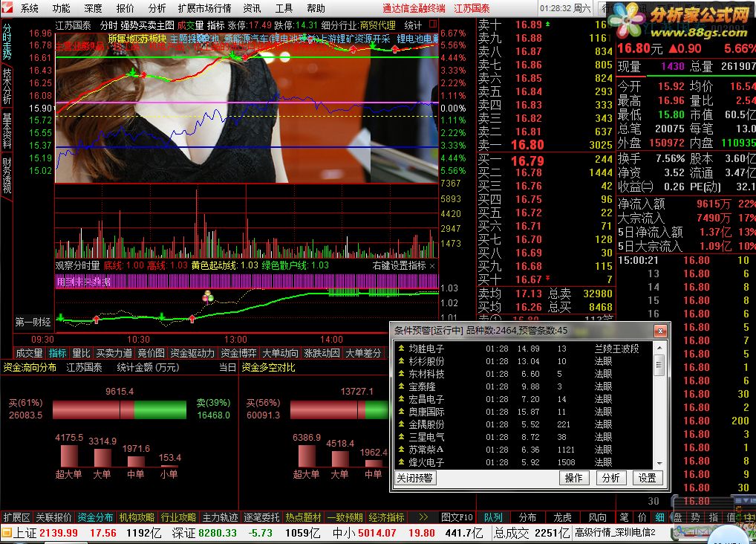This screenshot has height=544, width=756.
Task: Open the 热点题材 bottom tab
Action: pyautogui.click(x=303, y=517)
